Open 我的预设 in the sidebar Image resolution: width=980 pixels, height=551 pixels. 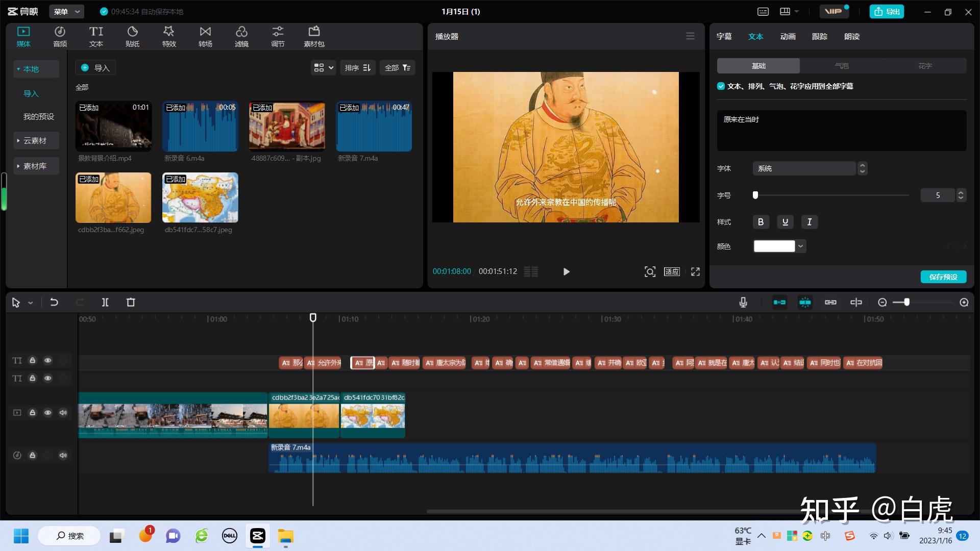39,116
